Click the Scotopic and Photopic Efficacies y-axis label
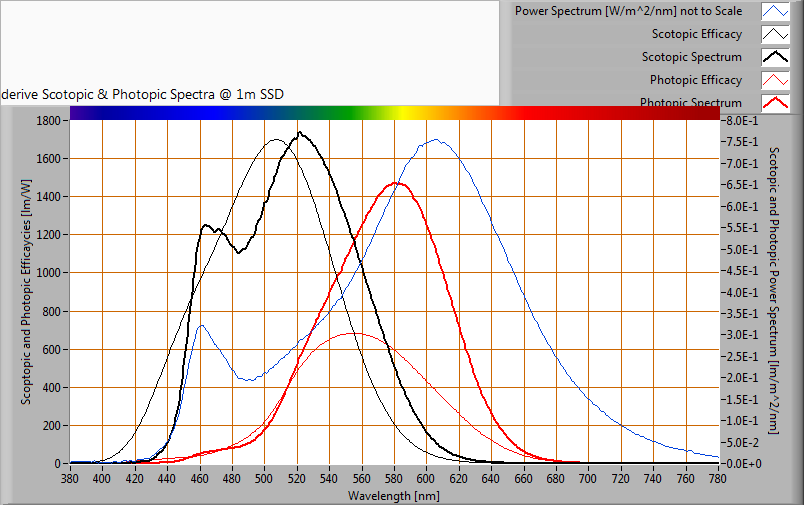This screenshot has width=804, height=505. [27, 289]
